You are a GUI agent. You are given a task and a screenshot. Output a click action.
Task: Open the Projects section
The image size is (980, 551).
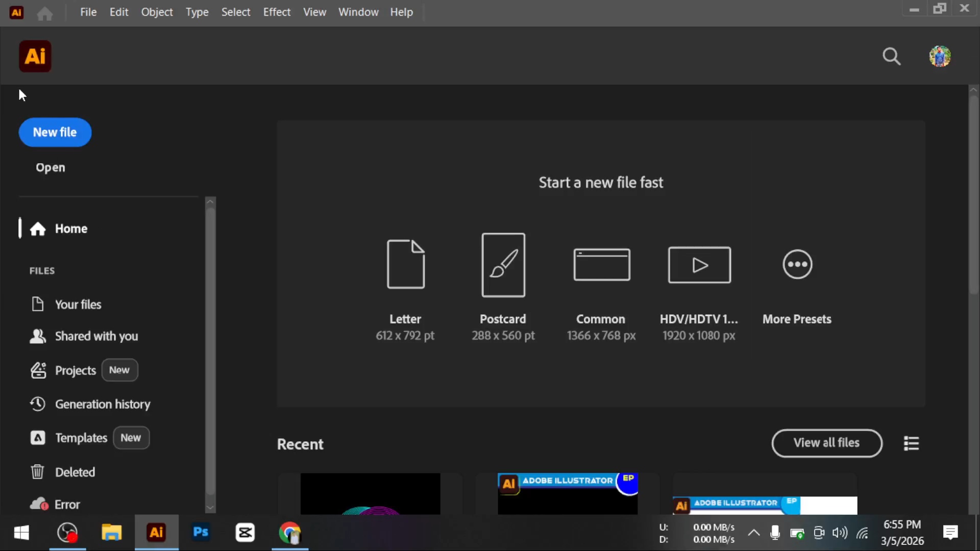coord(76,371)
